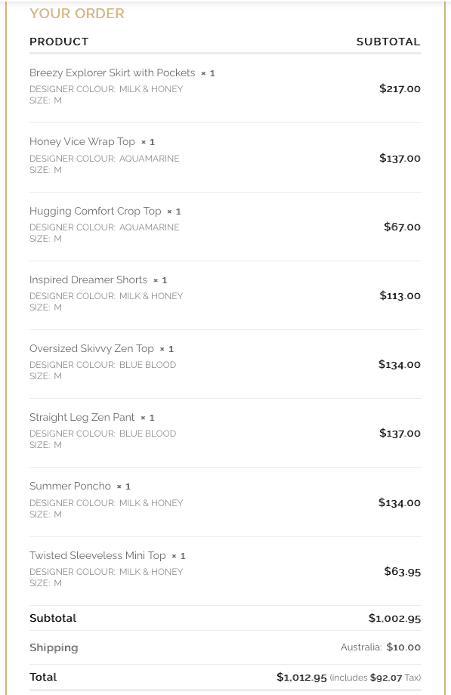Open the Inspired Dreamer Shorts product line
Viewport: 451px width, 695px height.
coord(88,280)
